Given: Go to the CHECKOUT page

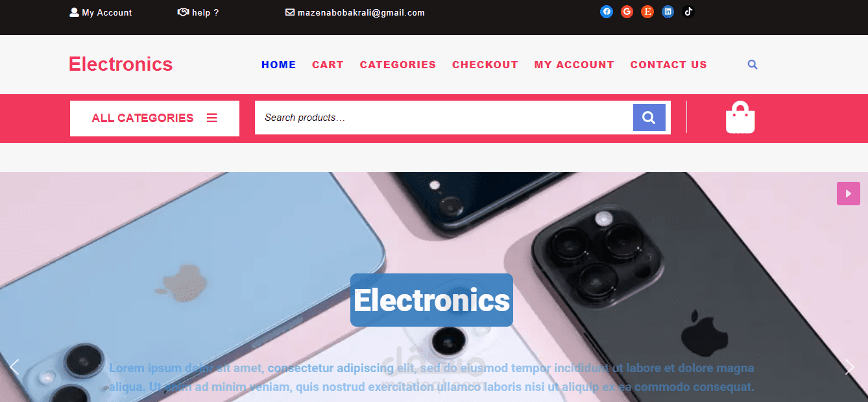Looking at the screenshot, I should point(485,65).
